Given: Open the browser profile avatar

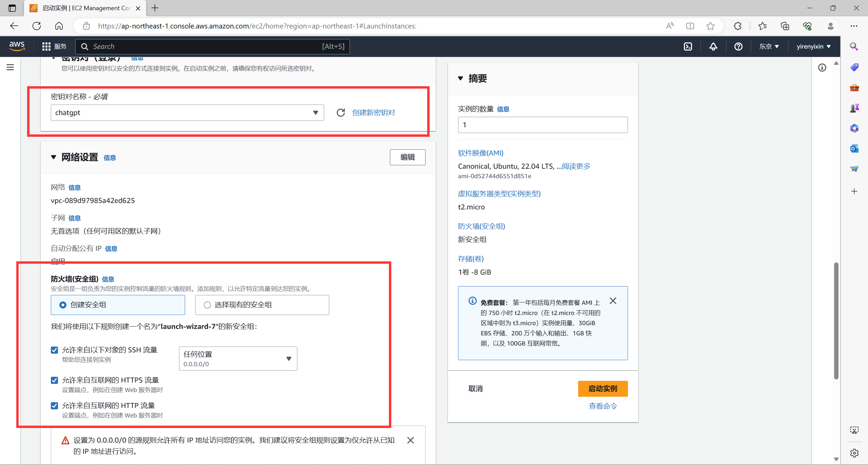Looking at the screenshot, I should (x=831, y=26).
